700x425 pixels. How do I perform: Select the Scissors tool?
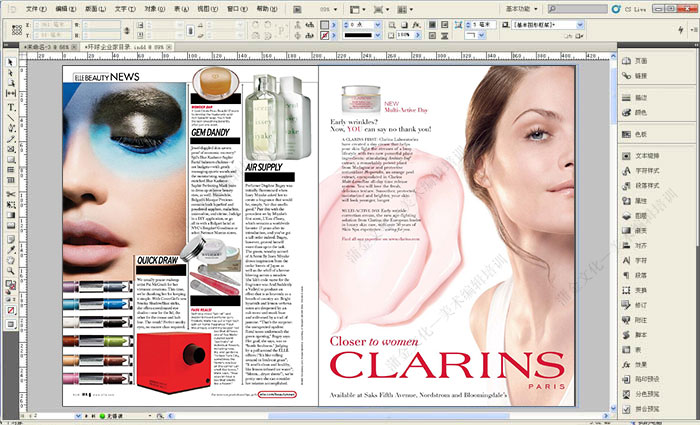(11, 194)
